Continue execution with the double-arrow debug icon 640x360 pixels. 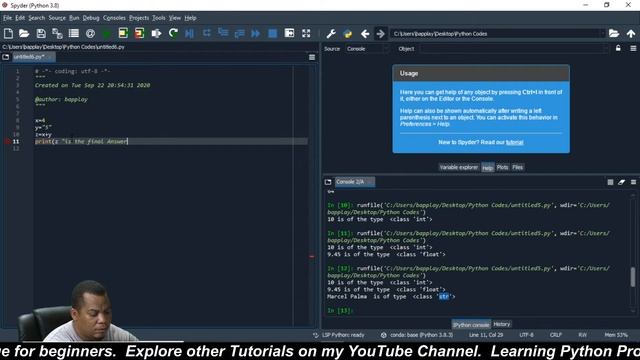click(256, 33)
